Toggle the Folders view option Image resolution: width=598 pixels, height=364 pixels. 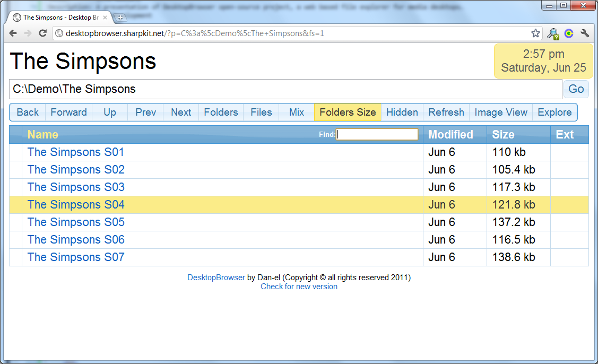tap(221, 112)
